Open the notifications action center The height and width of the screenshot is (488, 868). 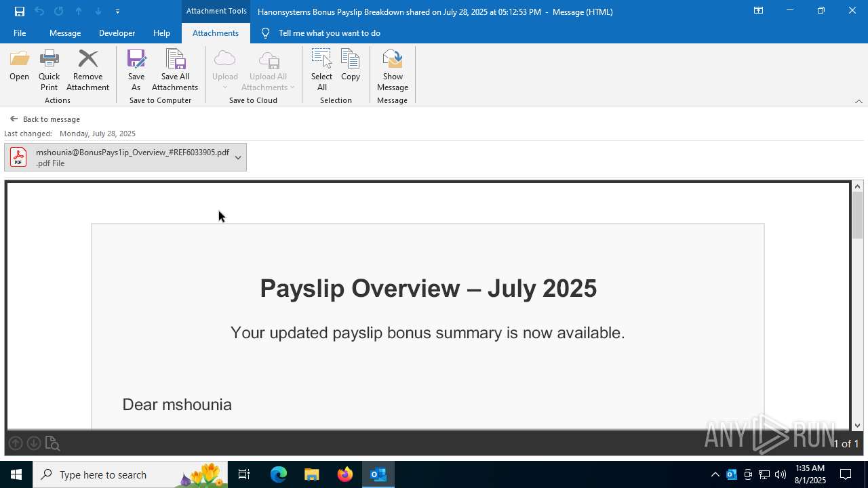click(846, 474)
